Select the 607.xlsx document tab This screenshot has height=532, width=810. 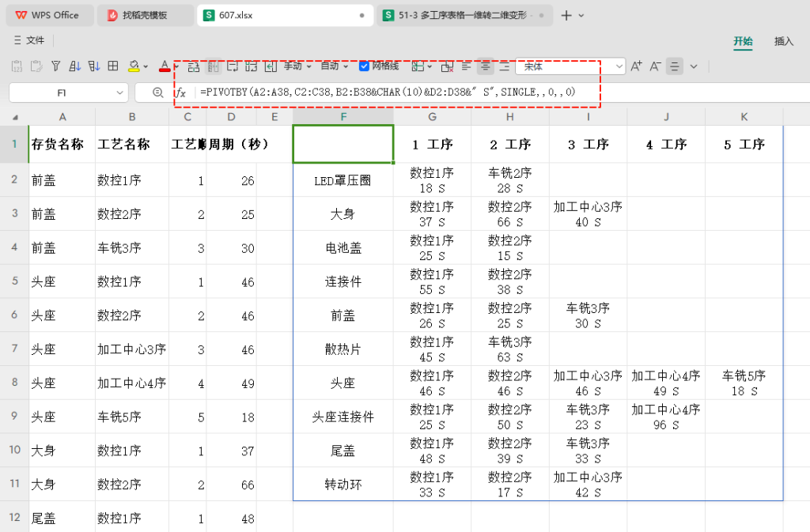[286, 16]
